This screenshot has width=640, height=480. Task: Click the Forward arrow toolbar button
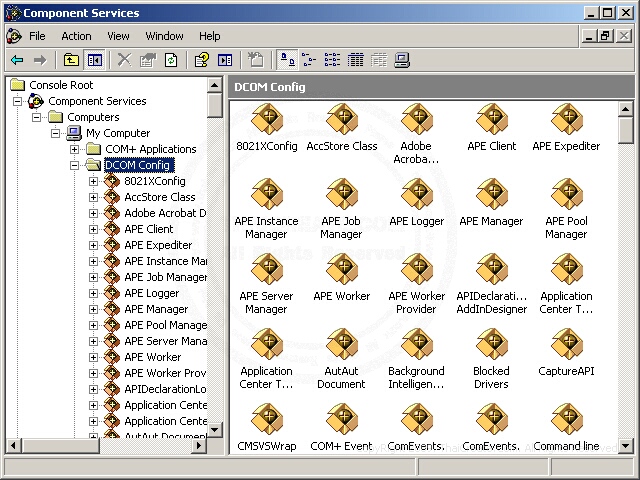click(40, 60)
